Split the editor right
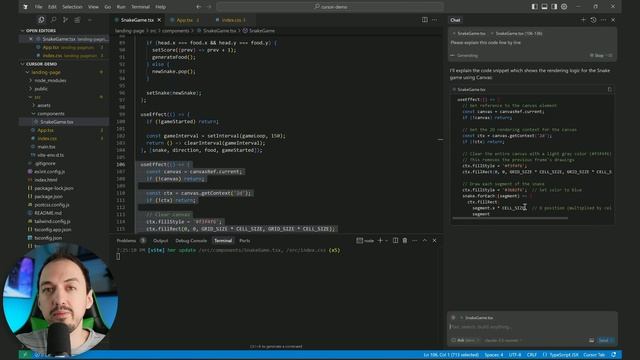Viewport: 640px width, 360px height. tap(424, 20)
